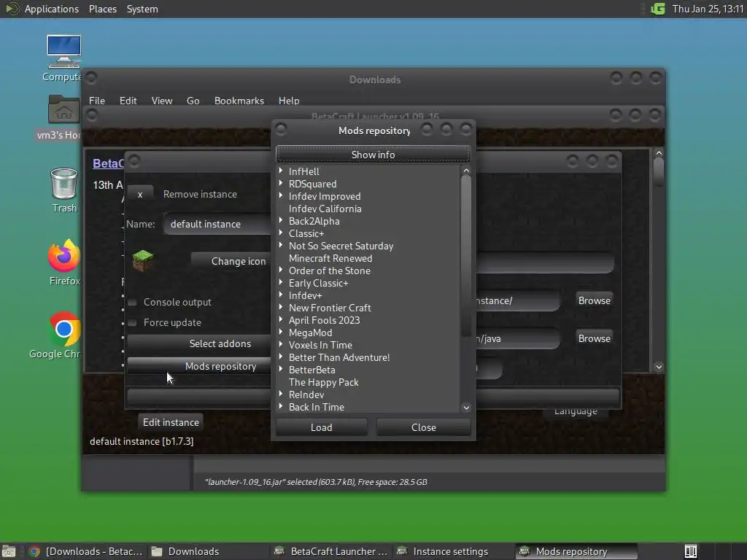
Task: Click the Language button in launcher
Action: click(576, 412)
